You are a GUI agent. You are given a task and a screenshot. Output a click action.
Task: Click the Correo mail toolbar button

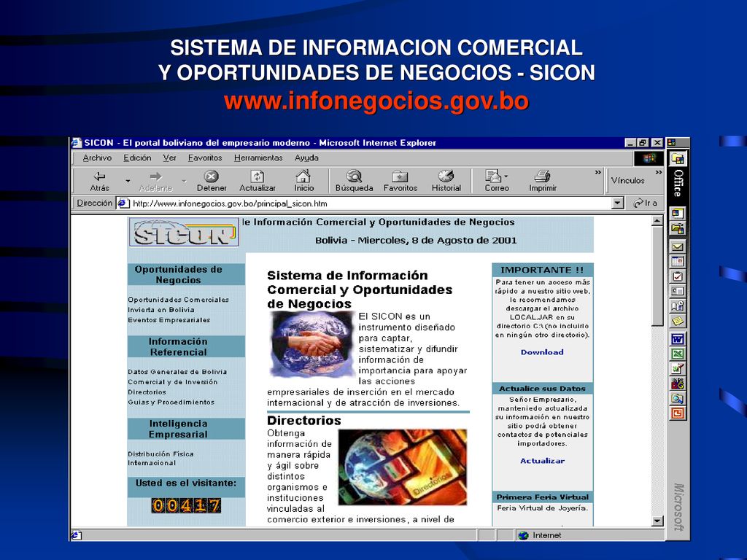pos(495,181)
